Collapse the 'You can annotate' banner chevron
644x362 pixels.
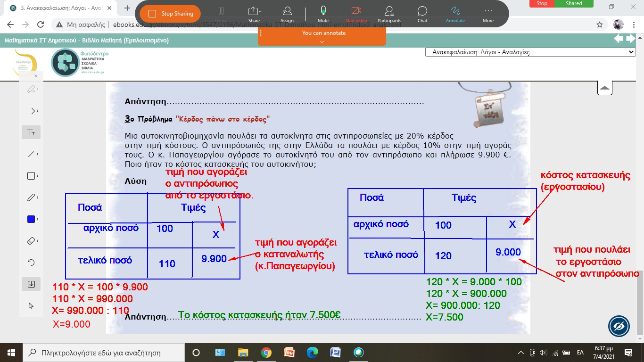tap(322, 41)
